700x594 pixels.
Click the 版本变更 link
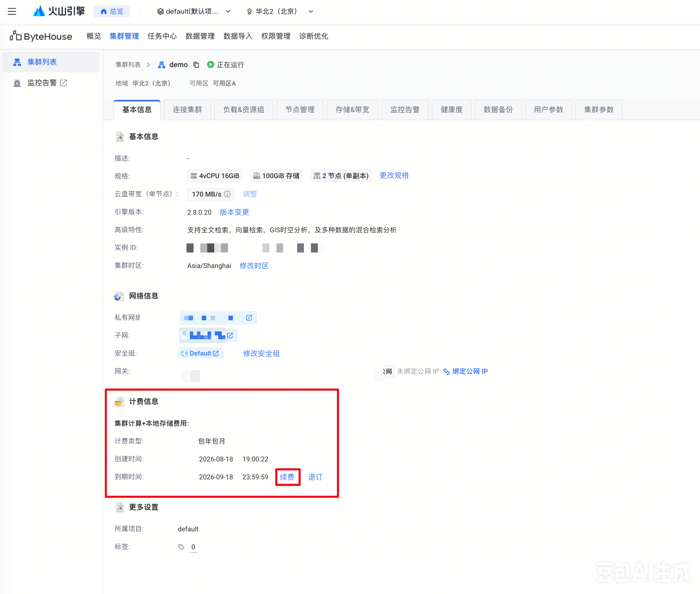[234, 212]
